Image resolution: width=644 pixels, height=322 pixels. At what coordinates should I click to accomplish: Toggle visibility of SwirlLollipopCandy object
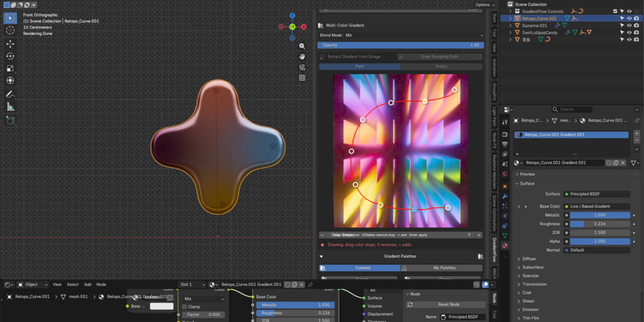[629, 32]
